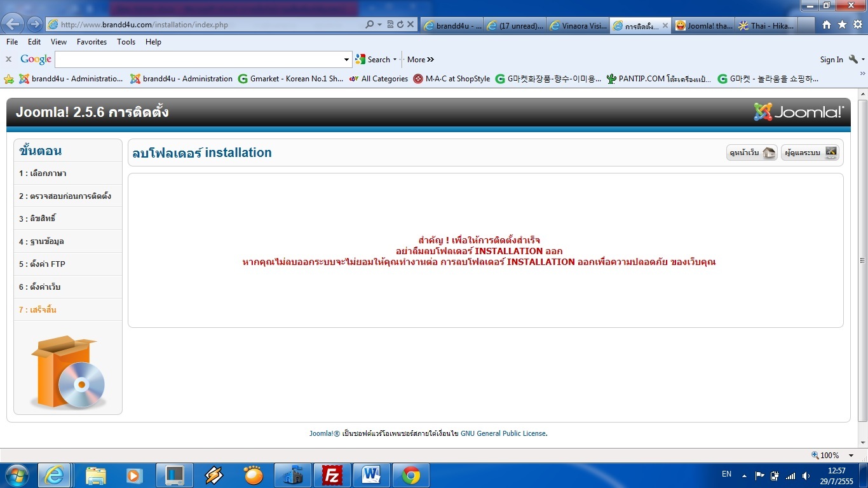Open the address bar dropdown arrow
Viewport: 868px width, 488px height.
pos(380,25)
